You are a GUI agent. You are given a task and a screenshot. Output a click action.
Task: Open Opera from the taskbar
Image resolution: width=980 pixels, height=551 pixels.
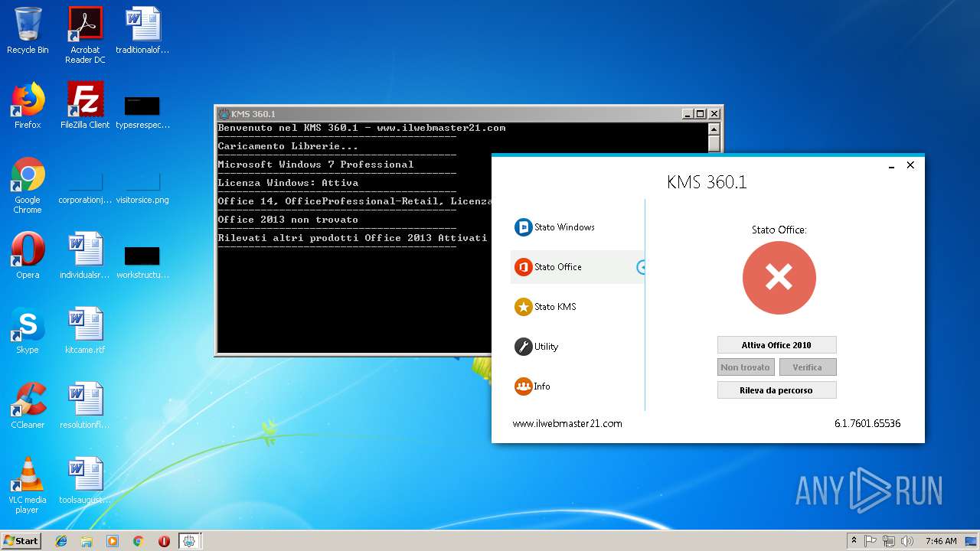tap(164, 540)
